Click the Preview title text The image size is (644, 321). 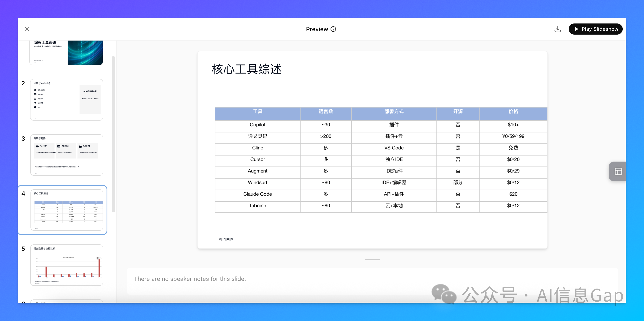[317, 29]
